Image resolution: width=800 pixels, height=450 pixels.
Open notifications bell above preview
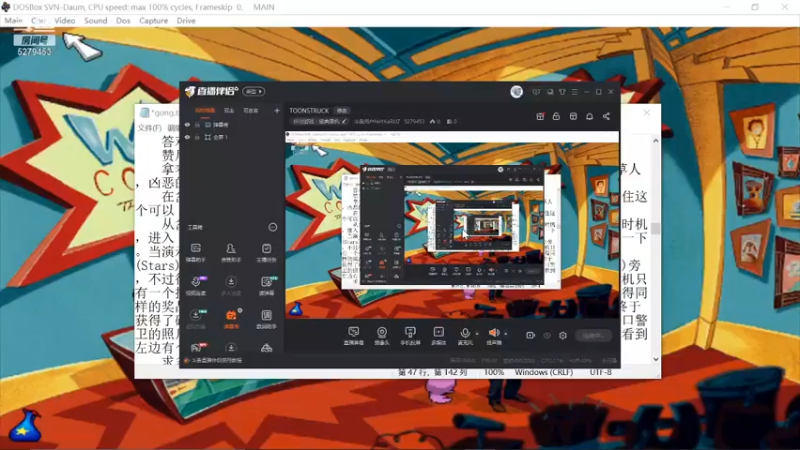click(589, 116)
